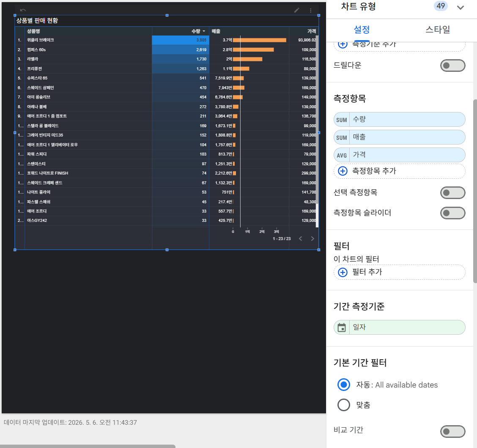The height and width of the screenshot is (448, 477).
Task: Click the pencil edit icon on the chart
Action: pos(296,10)
